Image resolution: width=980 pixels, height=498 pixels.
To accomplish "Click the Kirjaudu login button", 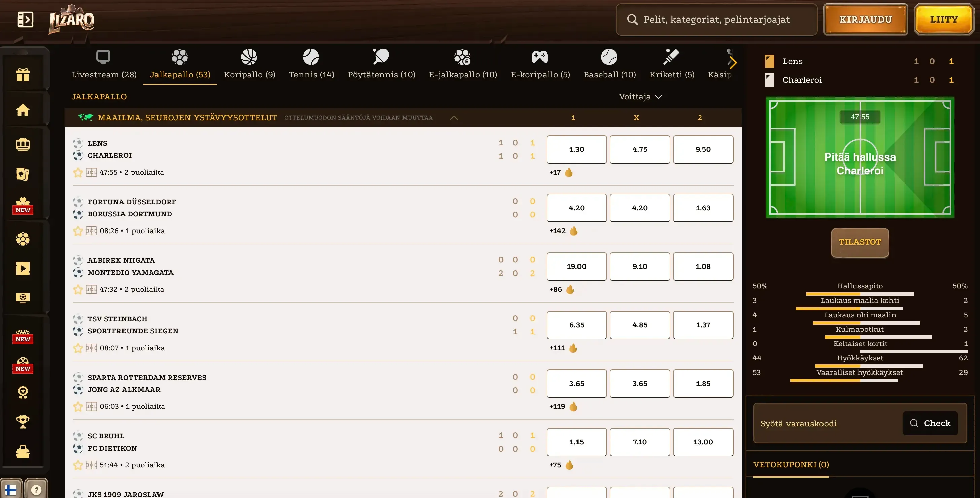I will (866, 20).
